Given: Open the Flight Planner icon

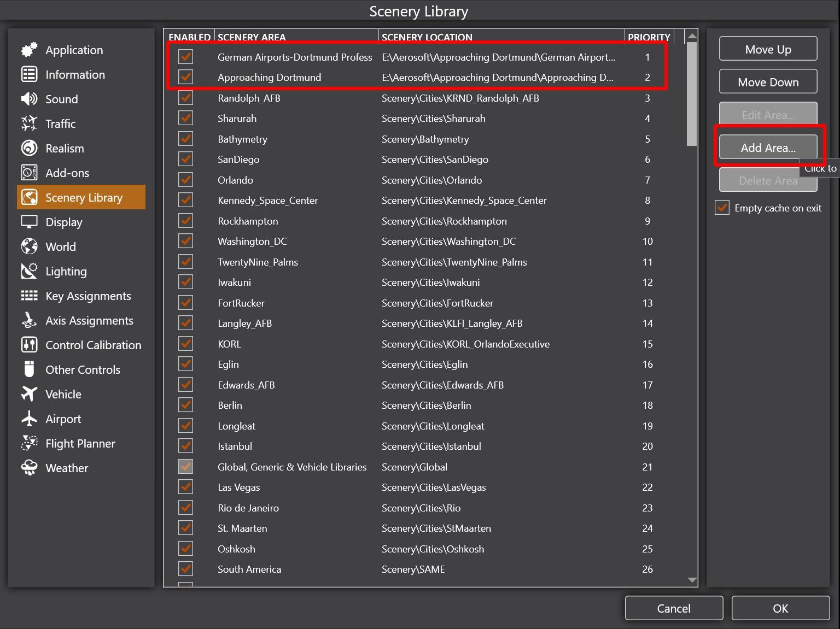Looking at the screenshot, I should 29,443.
